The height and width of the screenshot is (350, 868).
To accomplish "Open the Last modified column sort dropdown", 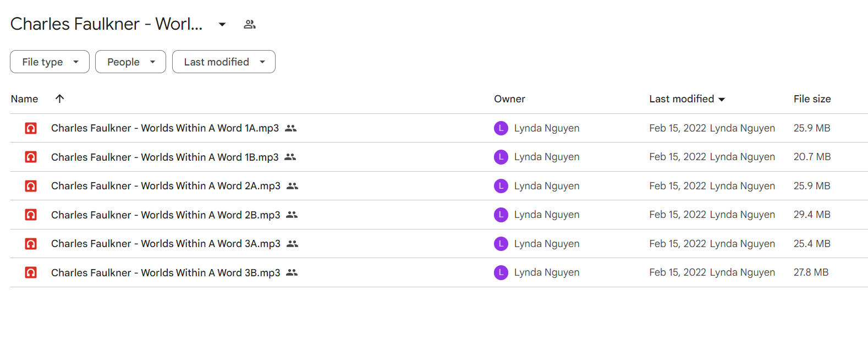I will [722, 100].
